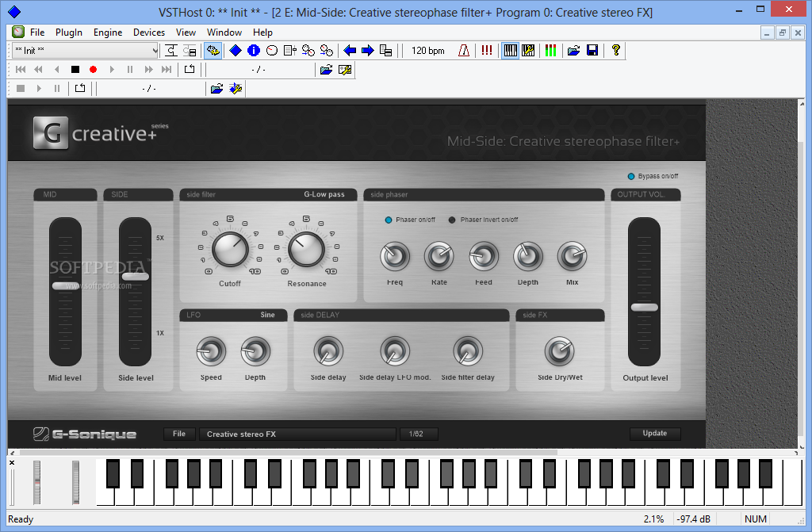Click the Update button

coord(654,434)
